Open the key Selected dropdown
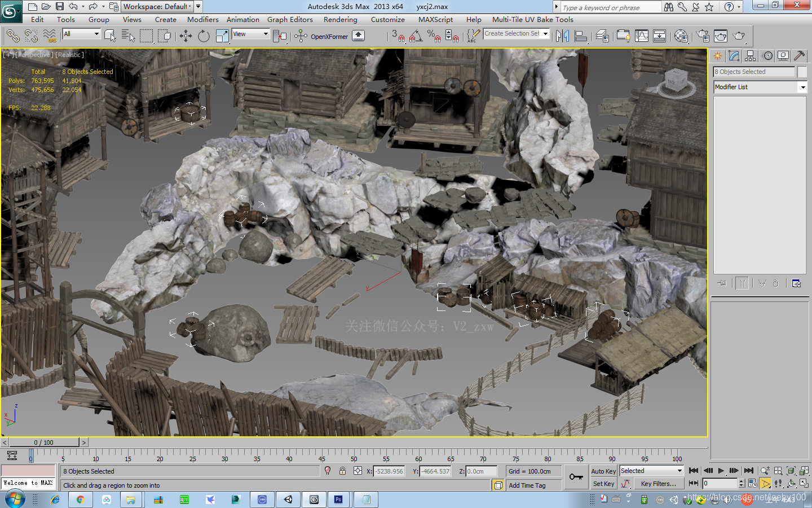Viewport: 812px width, 508px height. tap(651, 471)
